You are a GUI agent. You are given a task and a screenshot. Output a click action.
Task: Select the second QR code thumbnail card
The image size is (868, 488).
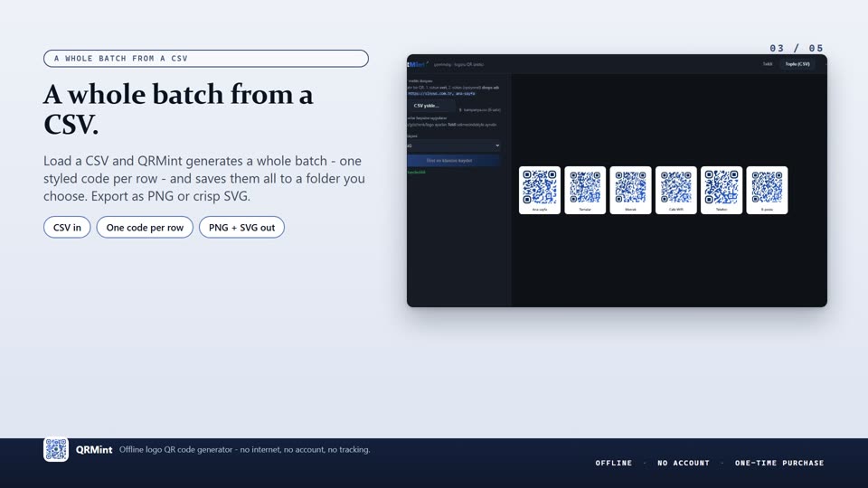click(x=585, y=190)
